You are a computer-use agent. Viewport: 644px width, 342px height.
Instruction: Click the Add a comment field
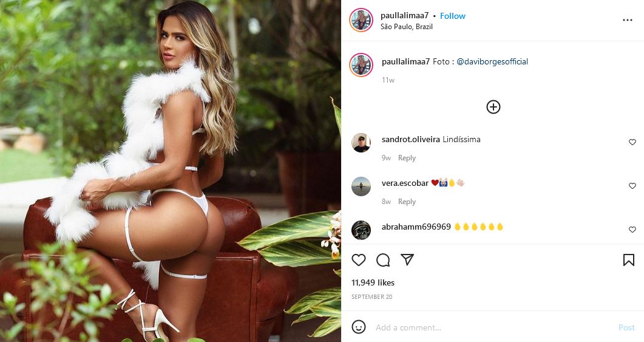493,327
